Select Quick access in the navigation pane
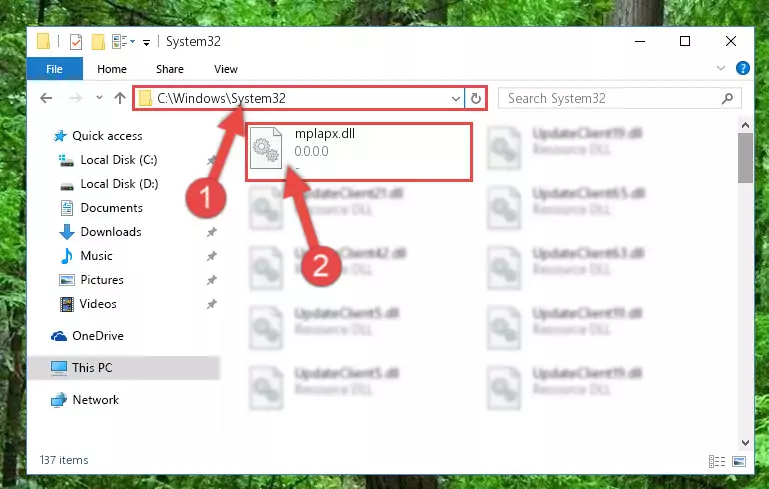The image size is (769, 489). coord(107,136)
